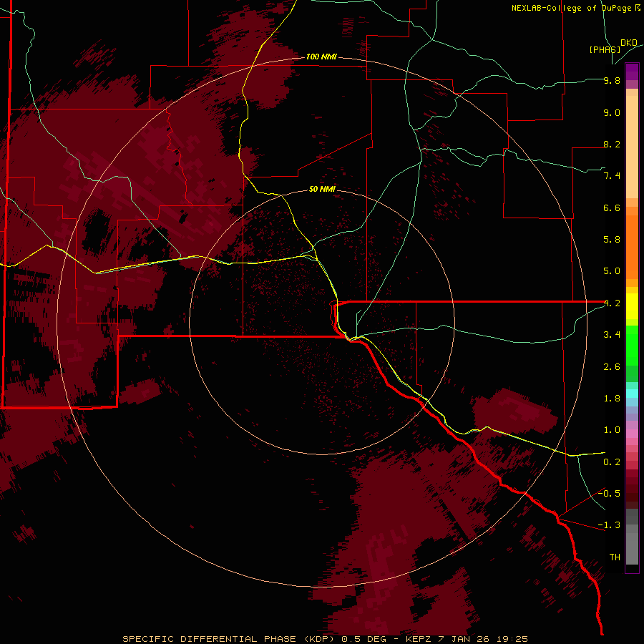Viewport: 644px width, 644px height.
Task: Click the 1.8 scale value
Action: click(612, 399)
